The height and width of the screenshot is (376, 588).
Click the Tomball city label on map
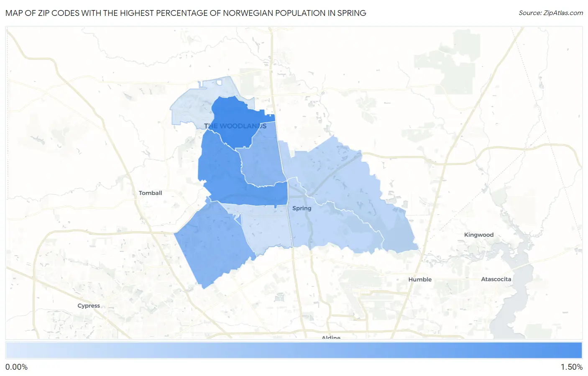pos(150,193)
